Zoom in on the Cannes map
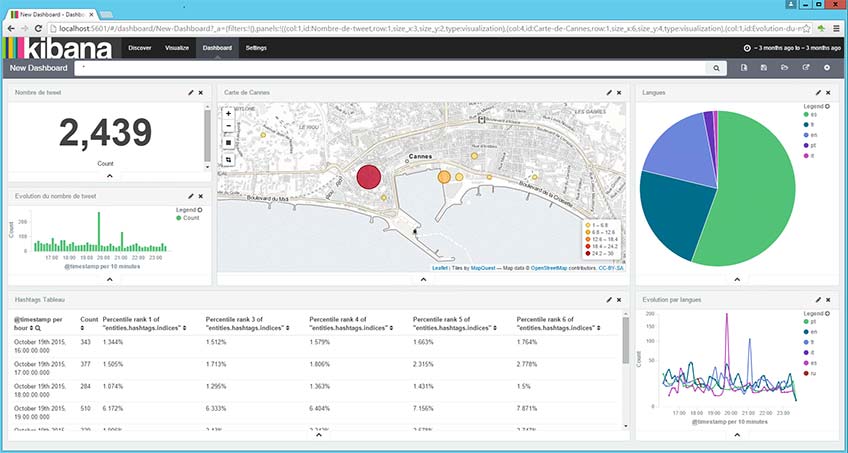The height and width of the screenshot is (453, 848). (x=228, y=114)
